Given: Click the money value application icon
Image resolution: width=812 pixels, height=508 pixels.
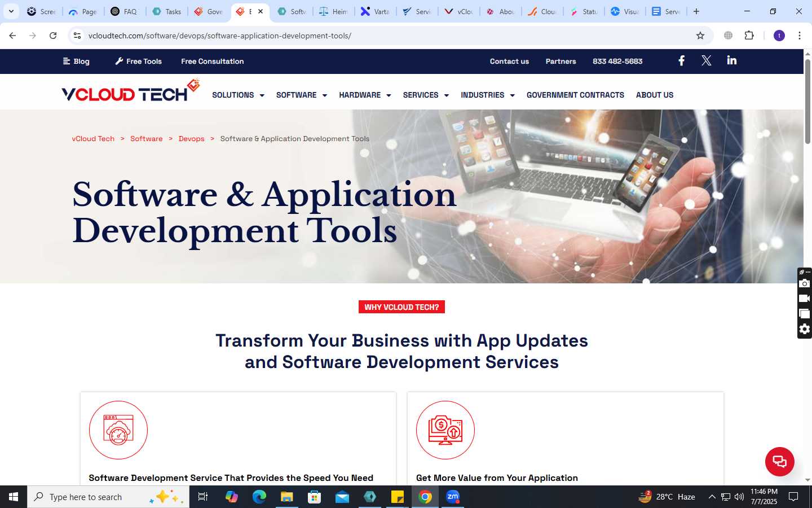Looking at the screenshot, I should point(445,430).
